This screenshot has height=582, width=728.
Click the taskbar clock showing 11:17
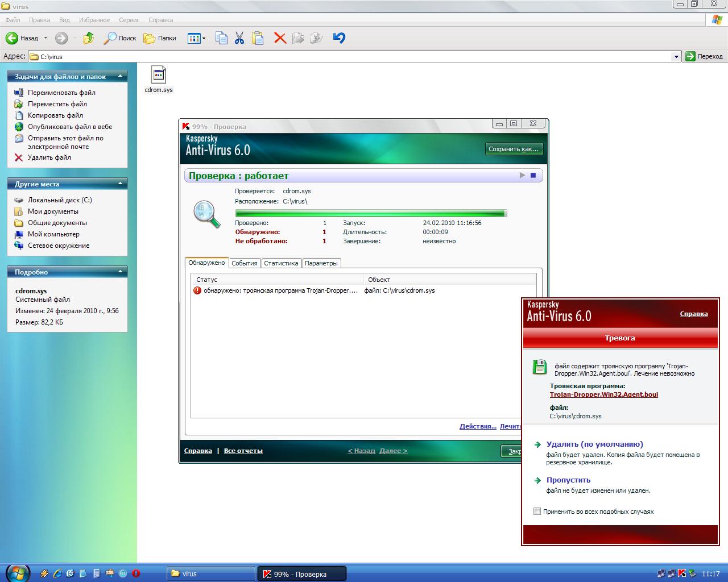(711, 574)
